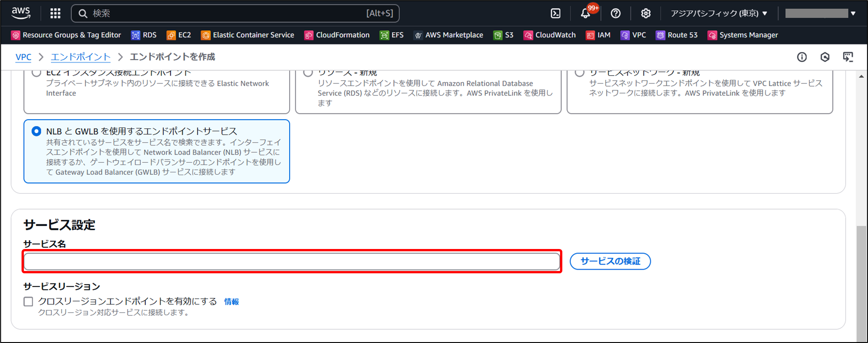Open the RDS favorite shortcut

coord(144,35)
